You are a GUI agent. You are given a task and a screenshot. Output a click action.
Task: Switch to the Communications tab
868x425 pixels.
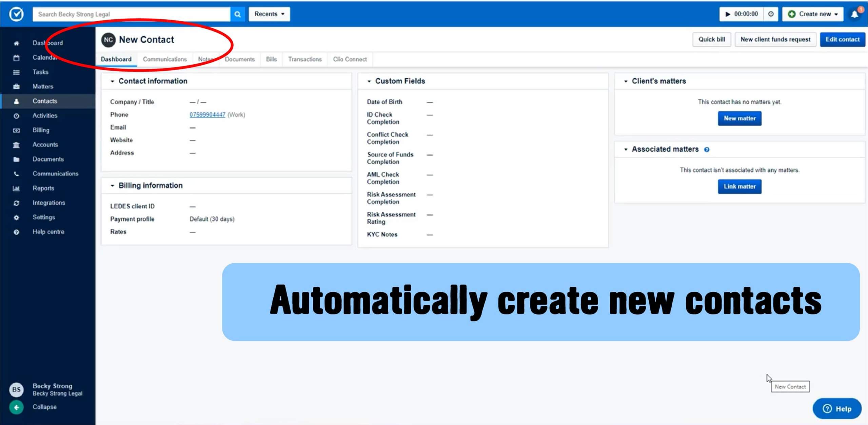pyautogui.click(x=165, y=59)
